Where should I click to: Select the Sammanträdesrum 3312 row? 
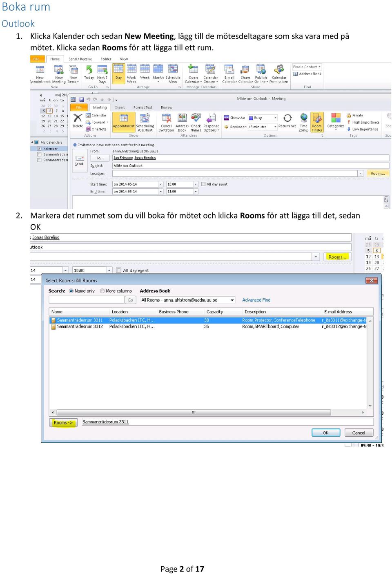pos(209,326)
